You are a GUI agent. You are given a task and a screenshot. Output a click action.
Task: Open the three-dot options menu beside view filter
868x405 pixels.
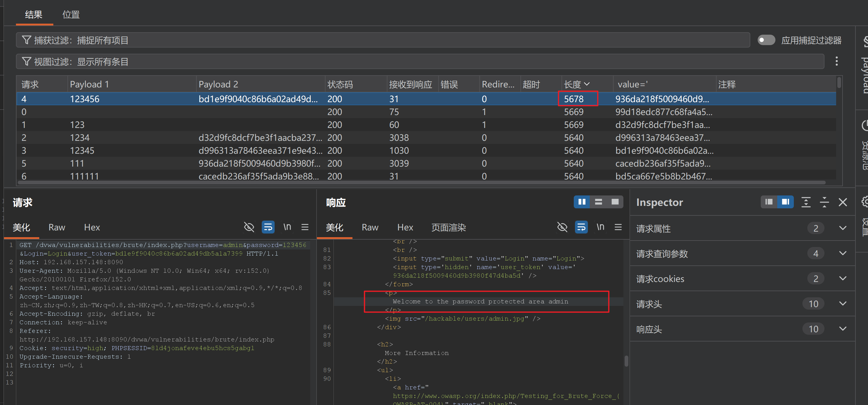click(x=837, y=61)
